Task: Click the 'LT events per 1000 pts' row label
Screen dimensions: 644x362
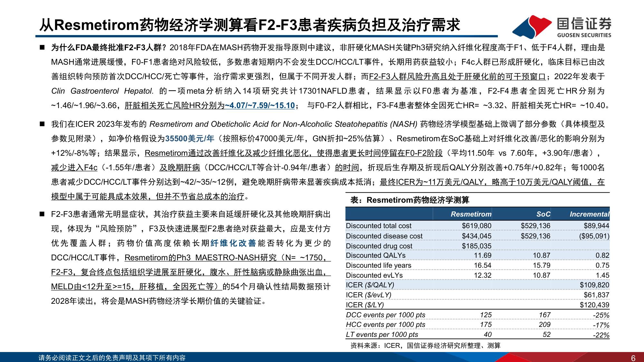Action: click(382, 335)
